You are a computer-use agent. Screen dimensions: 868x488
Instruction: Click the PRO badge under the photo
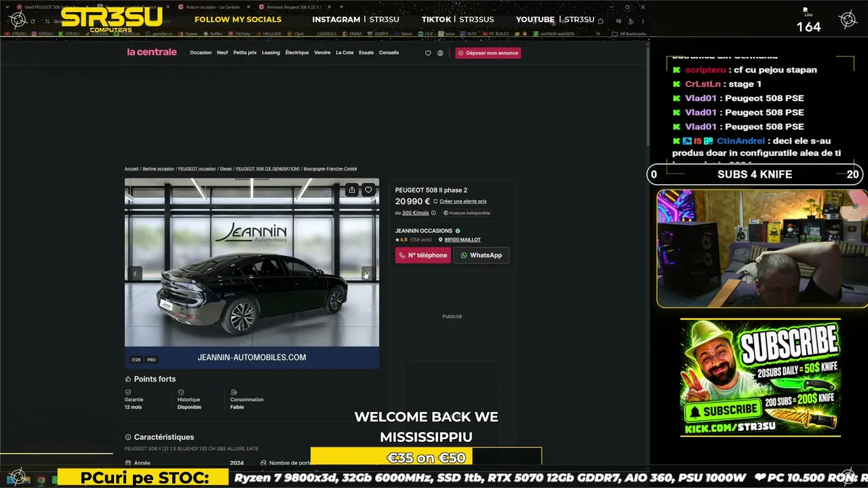151,360
